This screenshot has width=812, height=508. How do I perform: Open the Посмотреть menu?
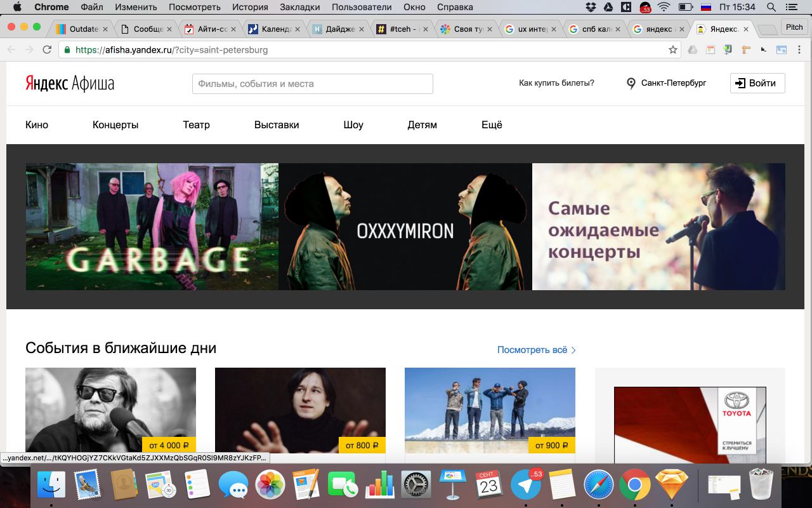(195, 7)
